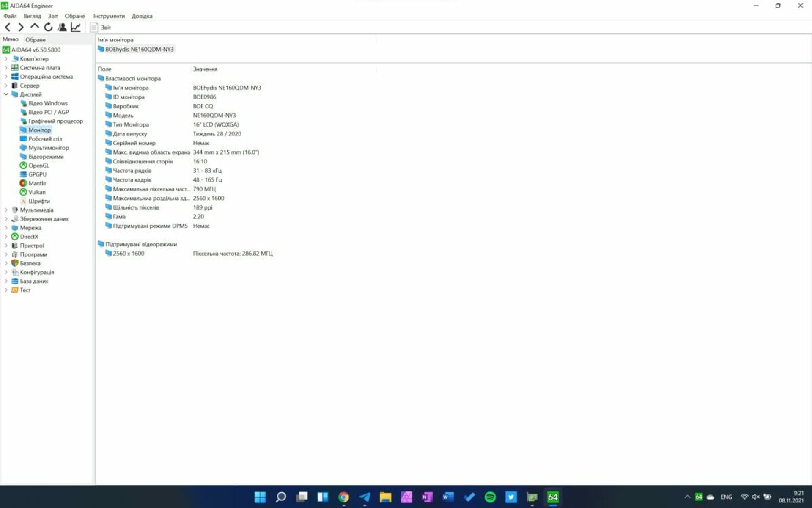This screenshot has width=812, height=508.
Task: Expand the DirectX tree node
Action: pos(6,237)
